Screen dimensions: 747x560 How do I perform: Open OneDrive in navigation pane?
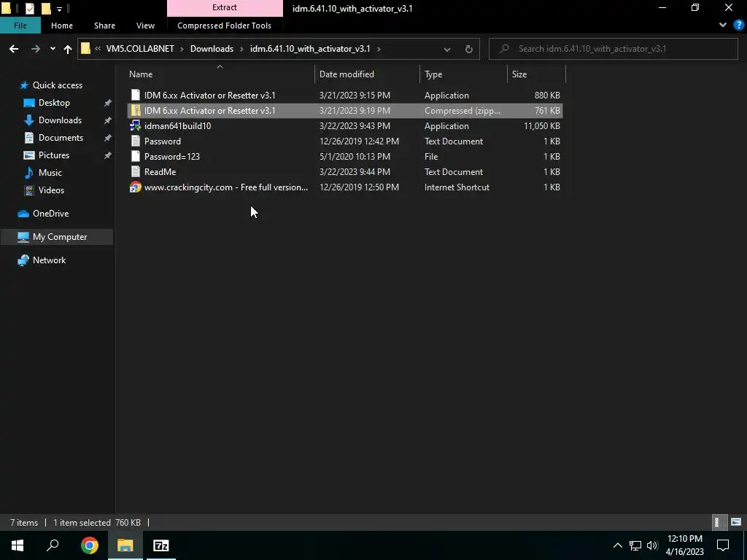50,214
